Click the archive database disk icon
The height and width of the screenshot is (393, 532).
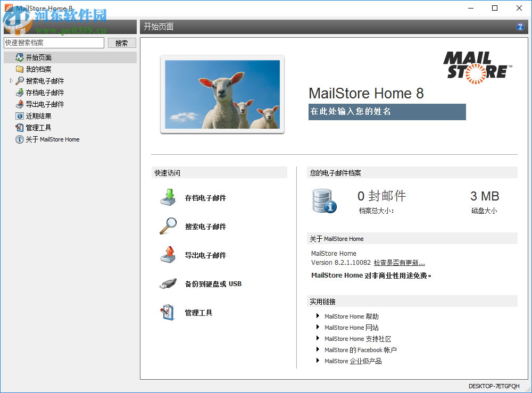325,201
